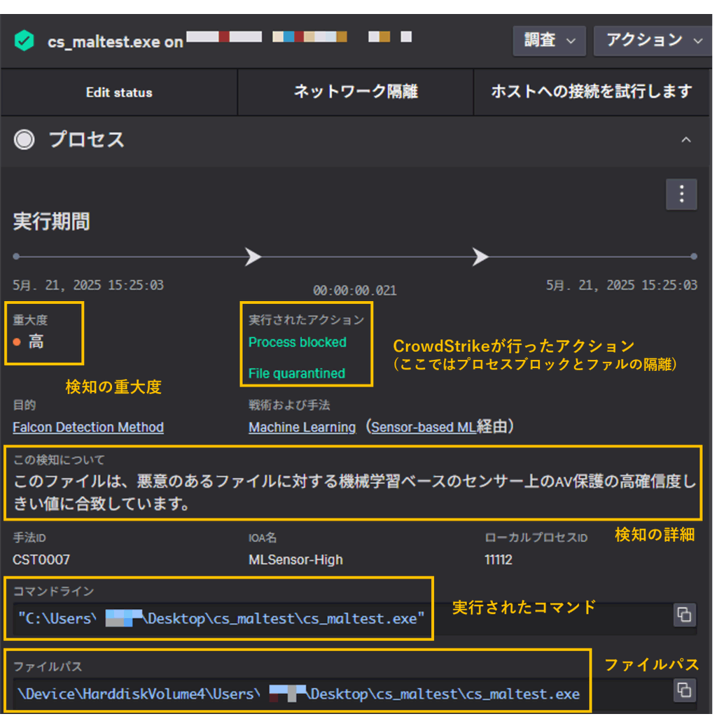Click the MLSensor-High IOA name
This screenshot has height=728, width=717.
295,560
